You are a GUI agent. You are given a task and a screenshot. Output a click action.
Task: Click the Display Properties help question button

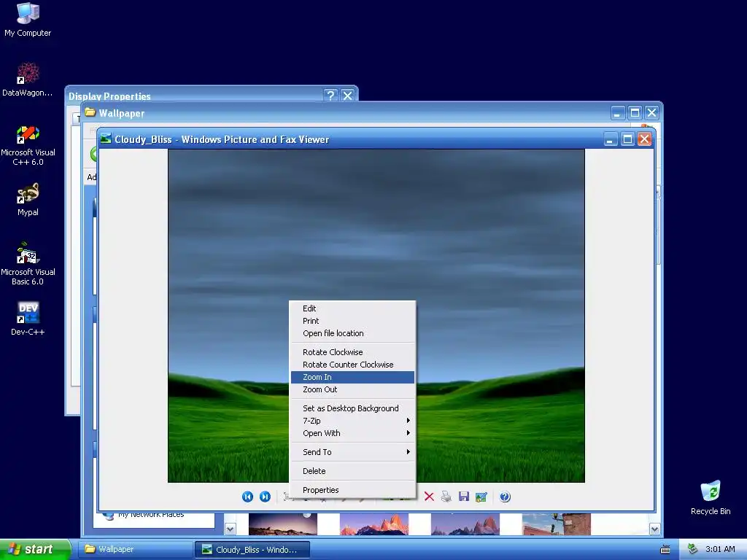(330, 96)
